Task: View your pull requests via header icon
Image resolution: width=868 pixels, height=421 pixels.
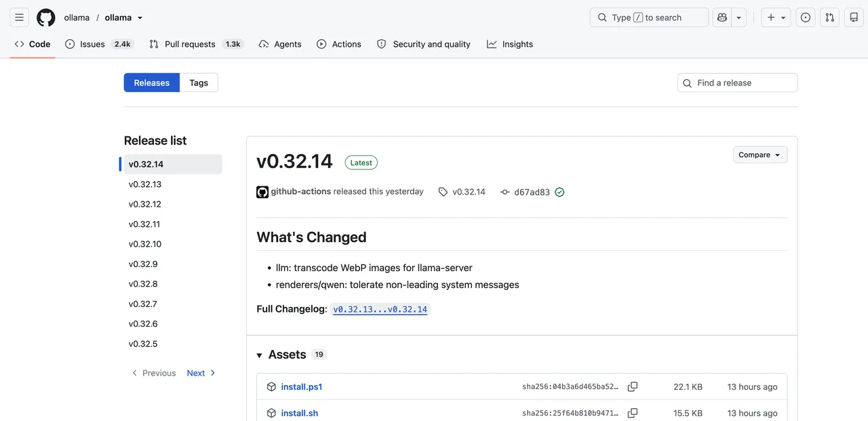Action: 830,18
